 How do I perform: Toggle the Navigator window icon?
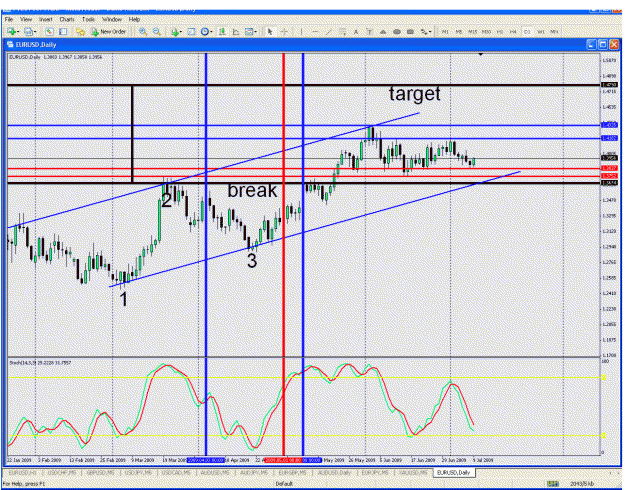63,31
